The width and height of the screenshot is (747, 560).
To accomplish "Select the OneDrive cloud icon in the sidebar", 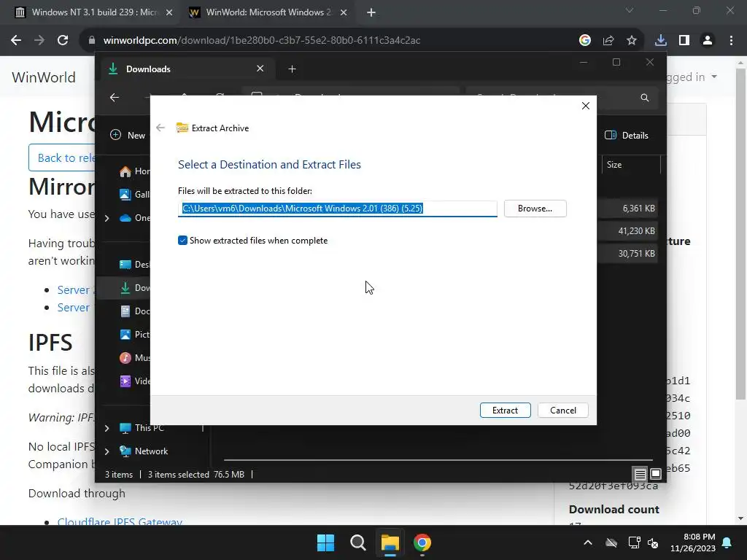I will (125, 218).
